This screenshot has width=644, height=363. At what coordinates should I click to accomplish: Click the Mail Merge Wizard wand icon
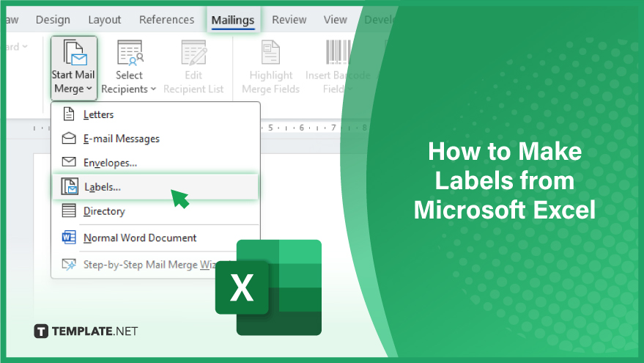click(x=69, y=264)
